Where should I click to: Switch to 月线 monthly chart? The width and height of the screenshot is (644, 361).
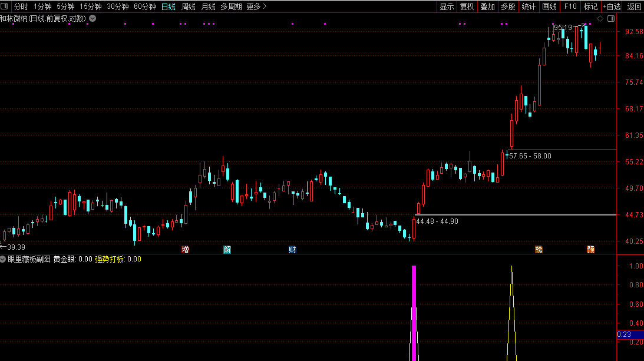(209, 6)
